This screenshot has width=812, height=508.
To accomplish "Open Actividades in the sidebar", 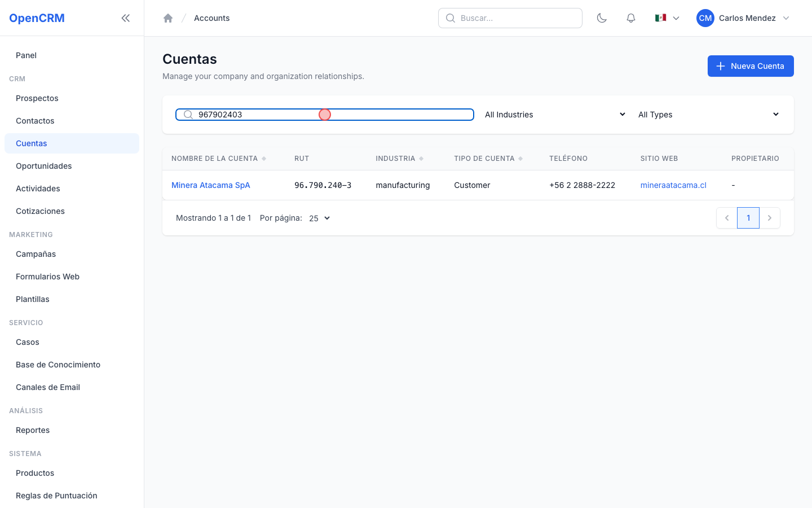I will 72,189.
